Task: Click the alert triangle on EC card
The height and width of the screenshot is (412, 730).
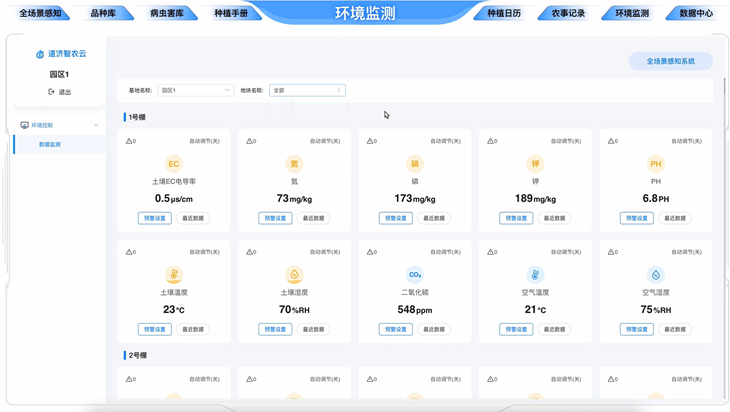Action: pos(129,141)
